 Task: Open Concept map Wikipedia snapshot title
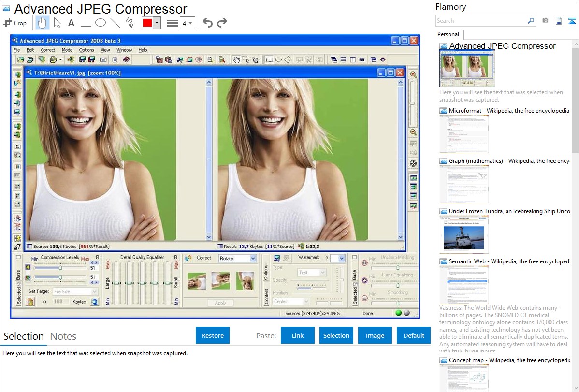[509, 360]
